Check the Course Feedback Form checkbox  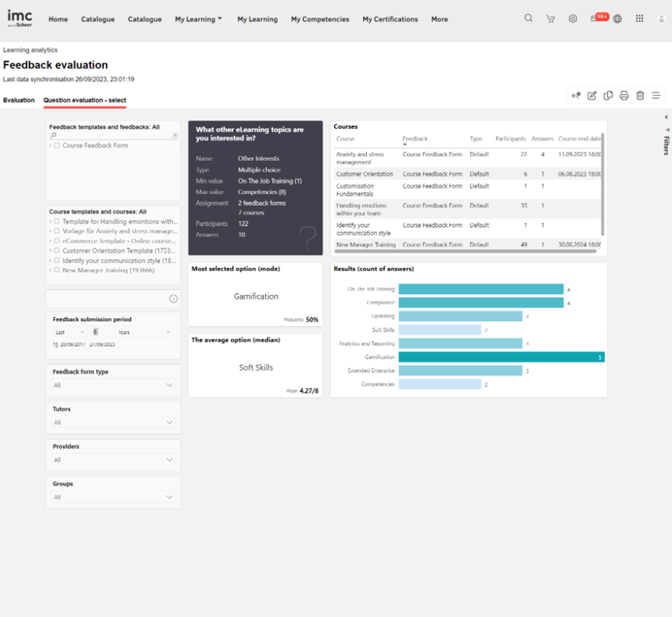[x=57, y=146]
